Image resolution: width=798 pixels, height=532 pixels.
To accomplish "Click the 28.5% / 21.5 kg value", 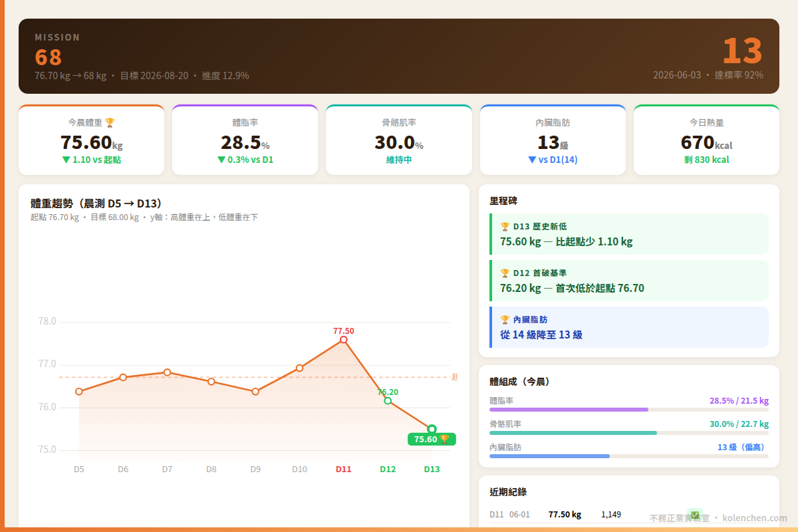I will (x=739, y=401).
